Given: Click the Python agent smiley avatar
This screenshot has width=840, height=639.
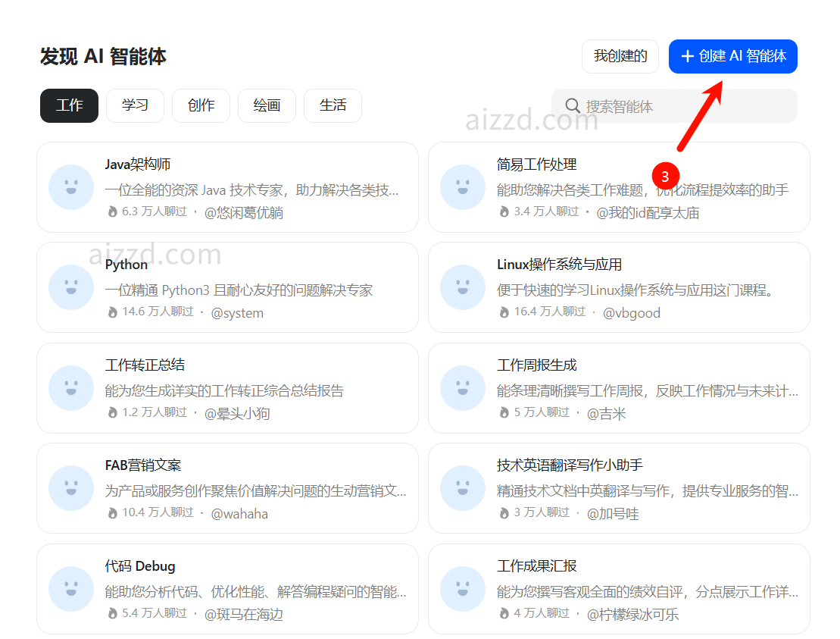Looking at the screenshot, I should [70, 287].
